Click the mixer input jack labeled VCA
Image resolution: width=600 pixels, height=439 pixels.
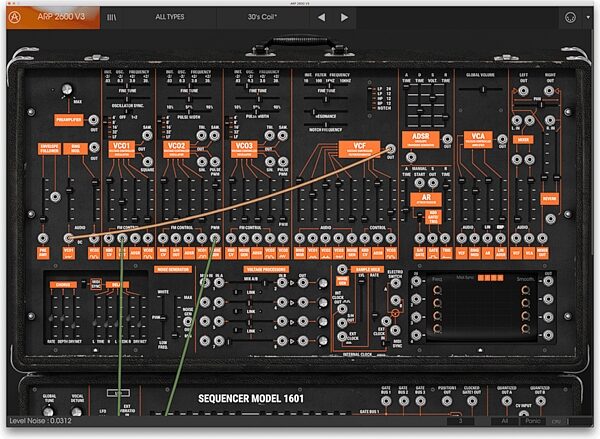tap(529, 238)
